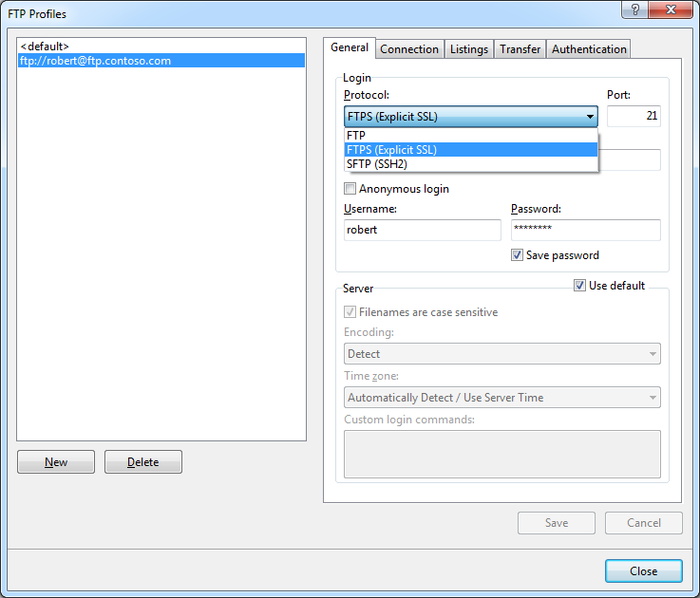Uncheck the Save password checkbox

[518, 255]
